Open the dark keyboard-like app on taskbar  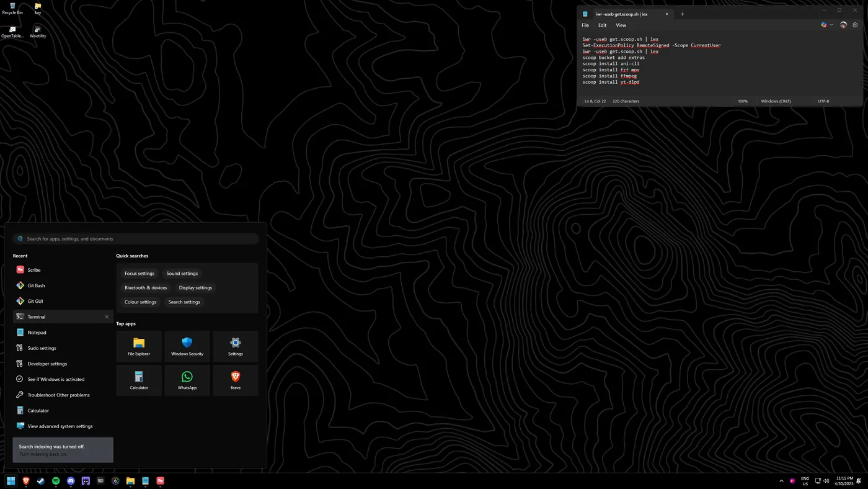point(100,481)
